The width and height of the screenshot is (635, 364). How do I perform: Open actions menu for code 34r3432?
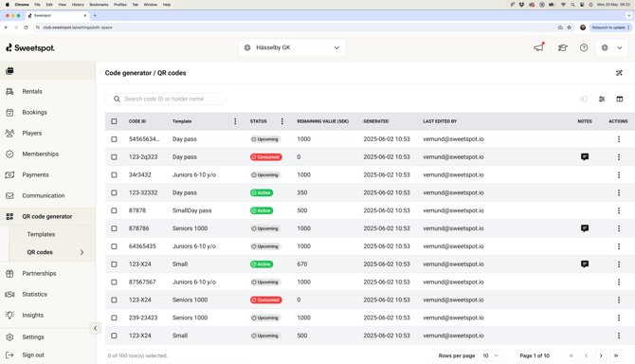tap(618, 175)
